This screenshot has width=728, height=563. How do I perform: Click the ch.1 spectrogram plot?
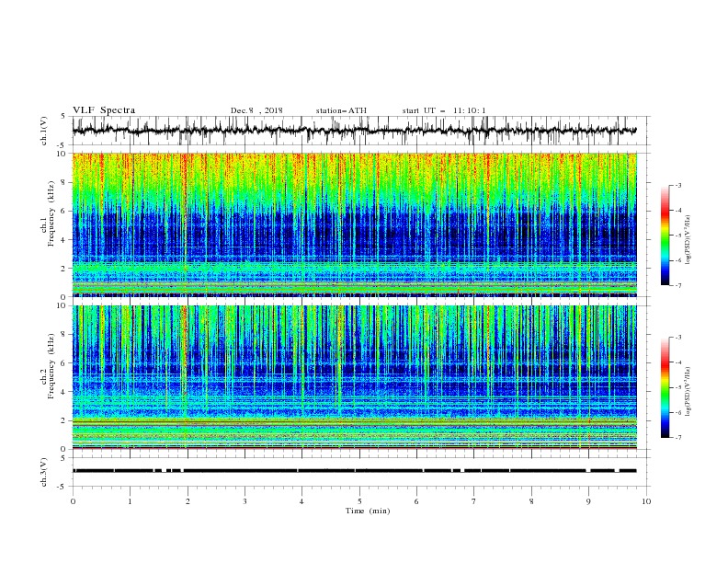(x=355, y=224)
